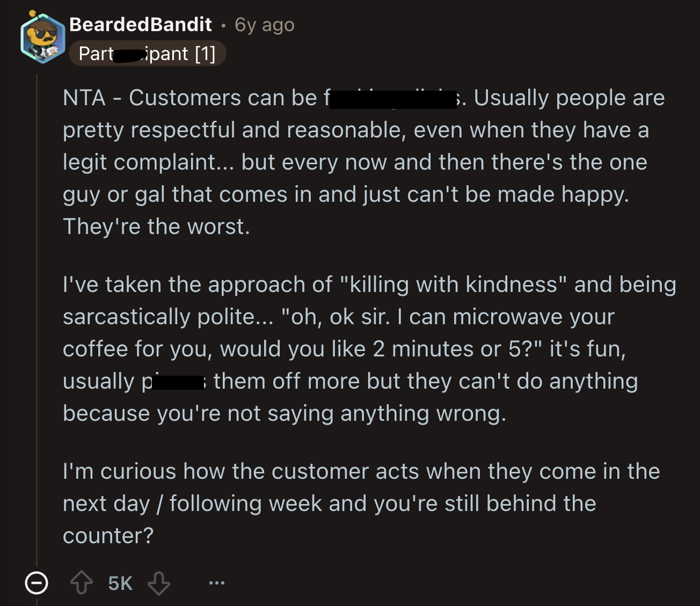
Task: Collapse the comment with the minus circle
Action: click(37, 583)
